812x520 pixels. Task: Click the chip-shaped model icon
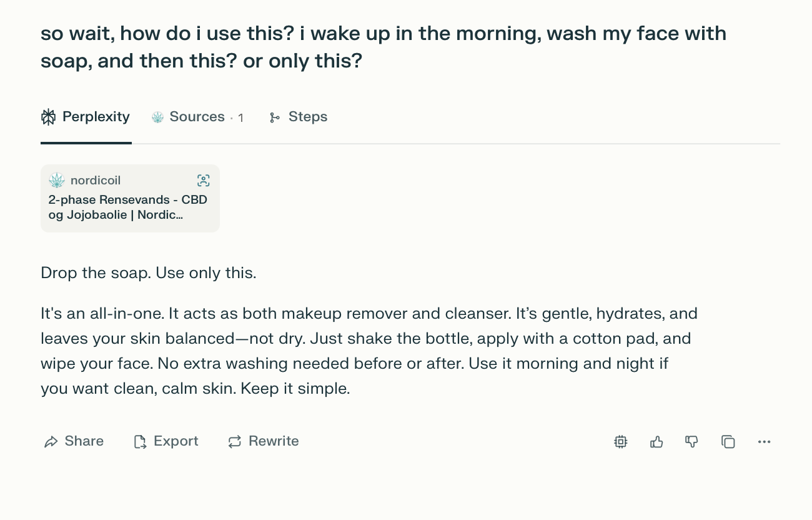click(x=620, y=442)
